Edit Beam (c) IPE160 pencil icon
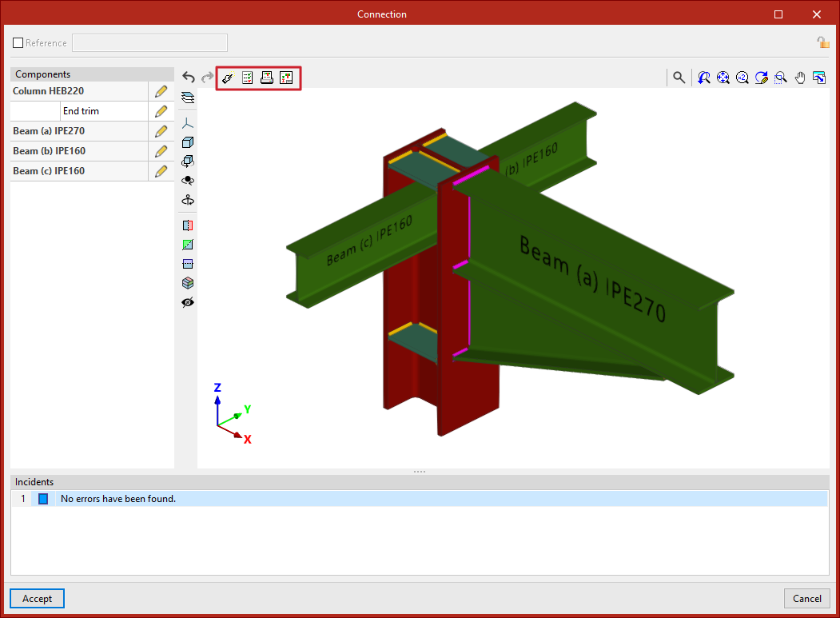 (161, 171)
